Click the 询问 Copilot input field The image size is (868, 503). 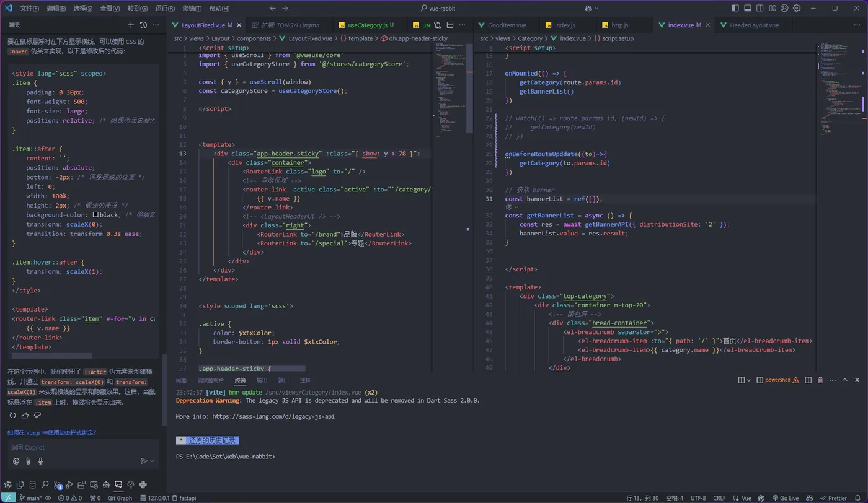pos(84,447)
